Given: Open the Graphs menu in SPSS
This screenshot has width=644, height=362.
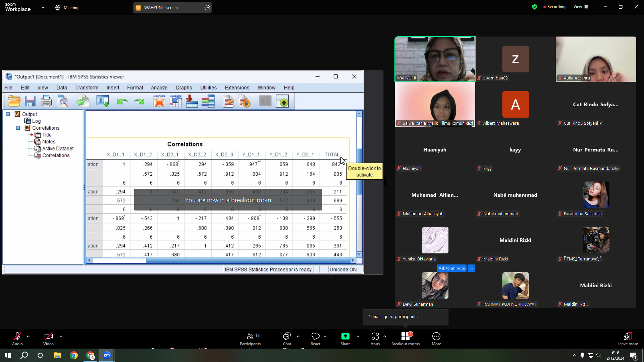Looking at the screenshot, I should [x=184, y=88].
